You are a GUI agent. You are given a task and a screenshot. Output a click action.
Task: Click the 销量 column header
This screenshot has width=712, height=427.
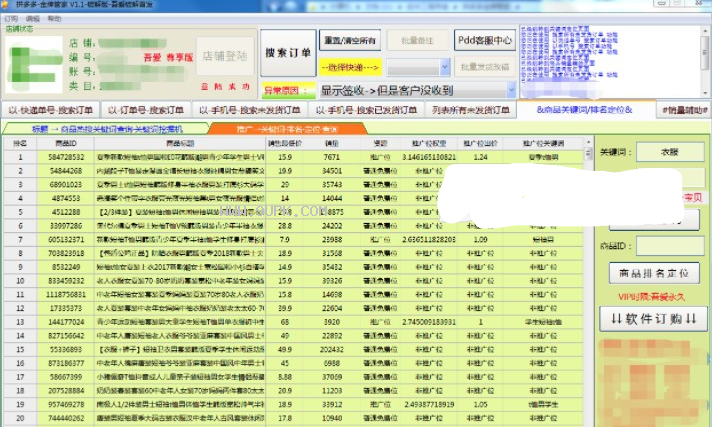[331, 143]
